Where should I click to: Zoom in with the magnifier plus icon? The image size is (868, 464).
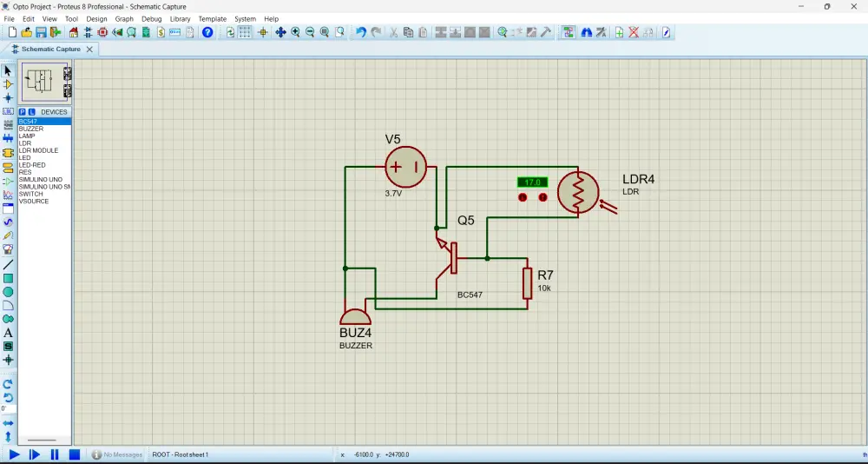click(x=296, y=32)
